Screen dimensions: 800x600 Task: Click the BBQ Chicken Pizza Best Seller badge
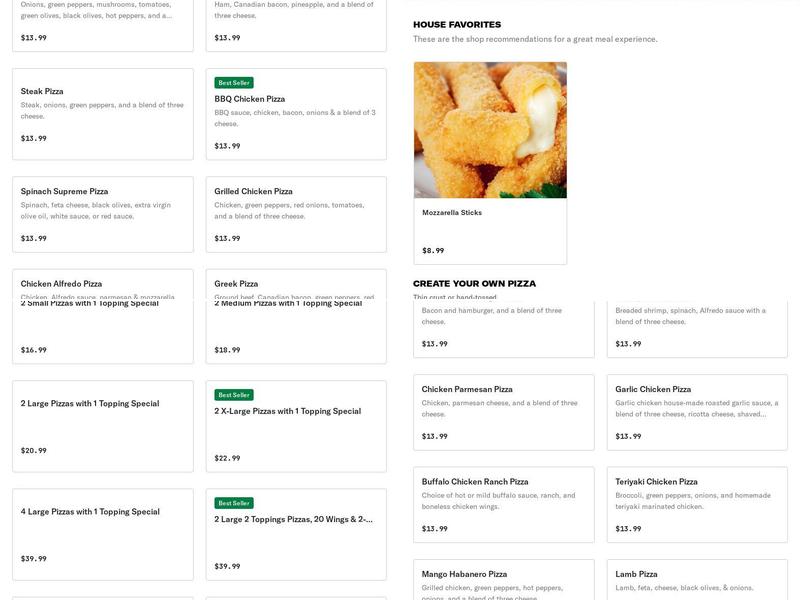(x=234, y=83)
